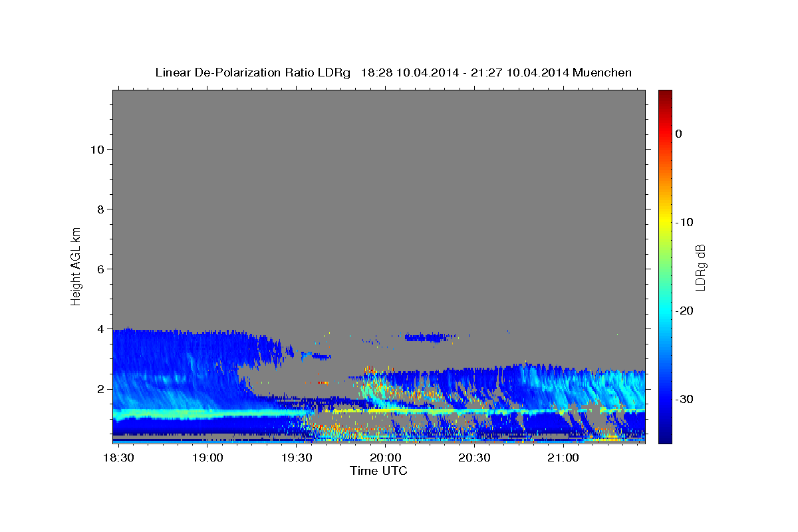798x532 pixels.
Task: Click the '21:00' time tick label
Action: click(563, 458)
